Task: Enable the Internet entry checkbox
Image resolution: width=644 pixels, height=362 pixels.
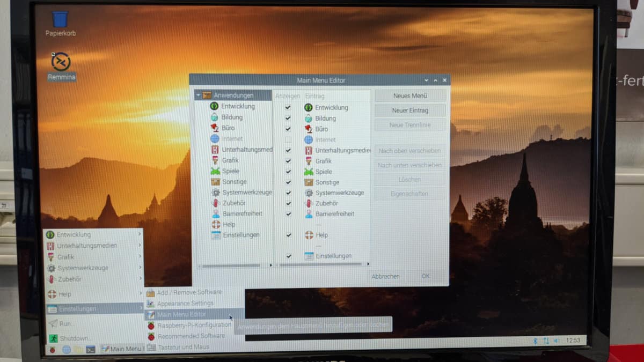Action: [x=288, y=140]
